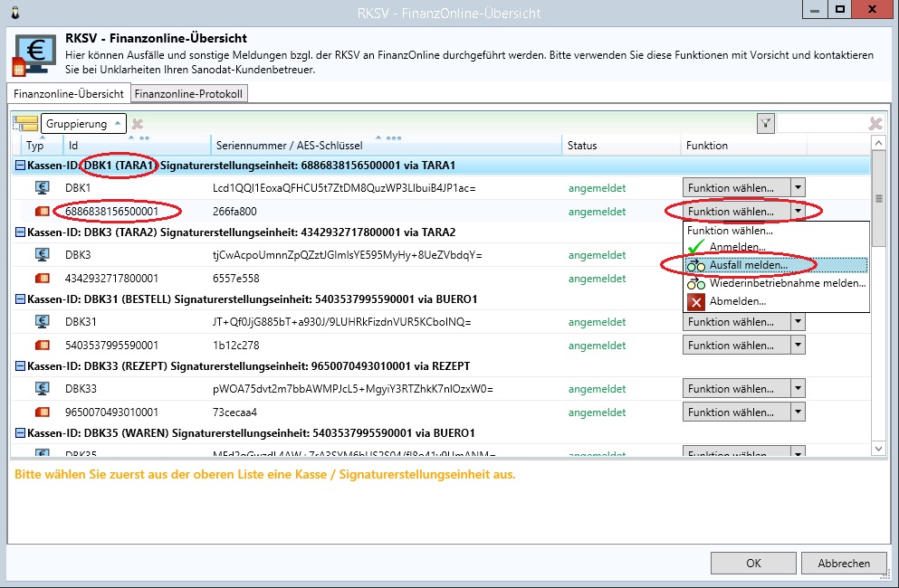Open the Gruppierung dropdown
This screenshot has width=899, height=588.
[x=83, y=123]
